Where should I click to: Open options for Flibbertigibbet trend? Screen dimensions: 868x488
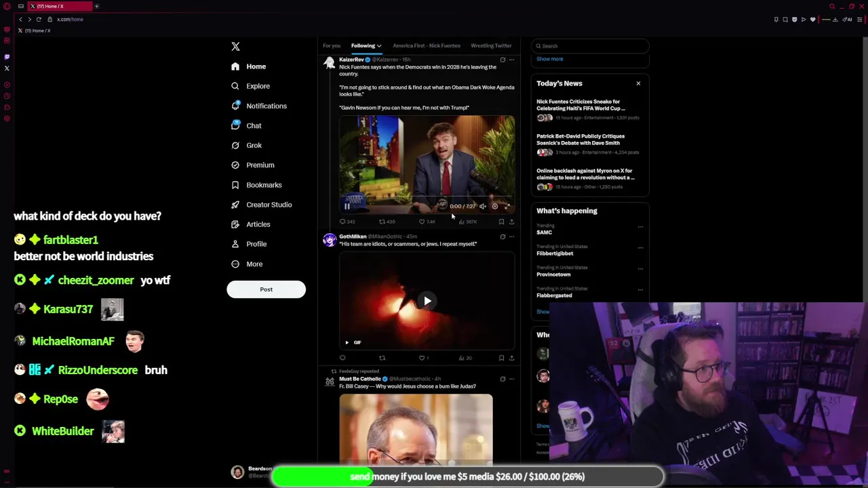pyautogui.click(x=640, y=248)
